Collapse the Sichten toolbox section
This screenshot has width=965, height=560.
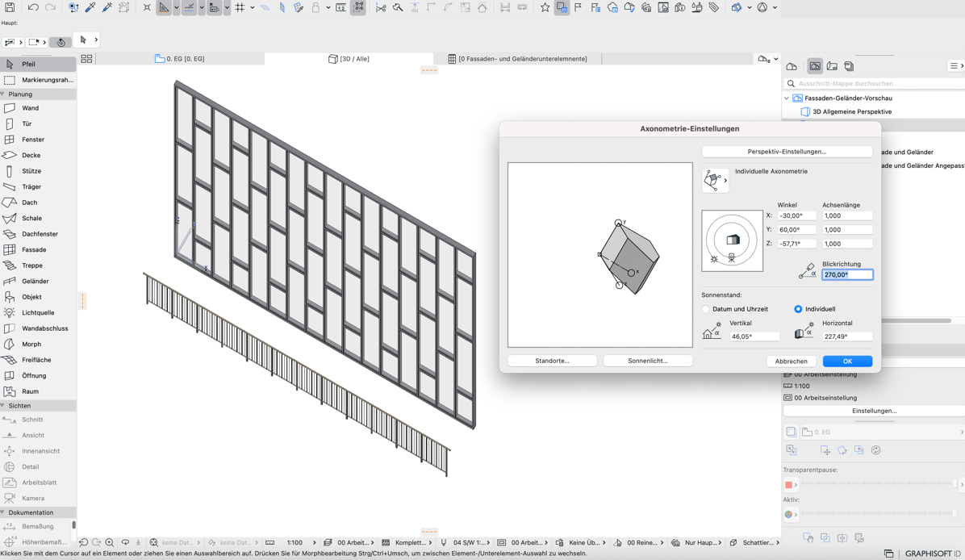[x=3, y=406]
